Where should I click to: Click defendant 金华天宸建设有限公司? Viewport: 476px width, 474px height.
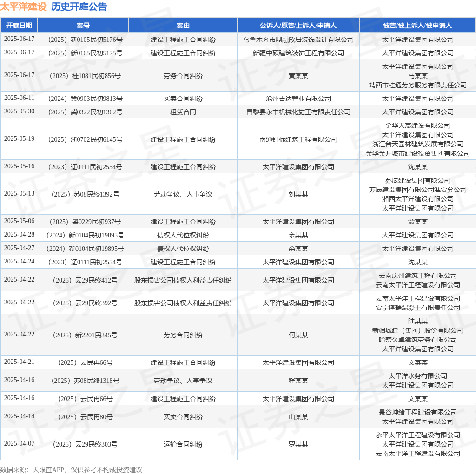(418, 125)
